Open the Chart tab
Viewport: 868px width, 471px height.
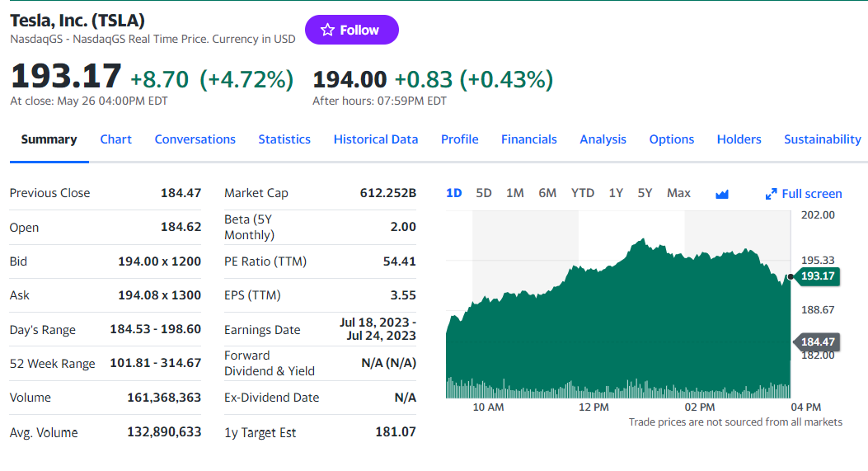click(115, 139)
